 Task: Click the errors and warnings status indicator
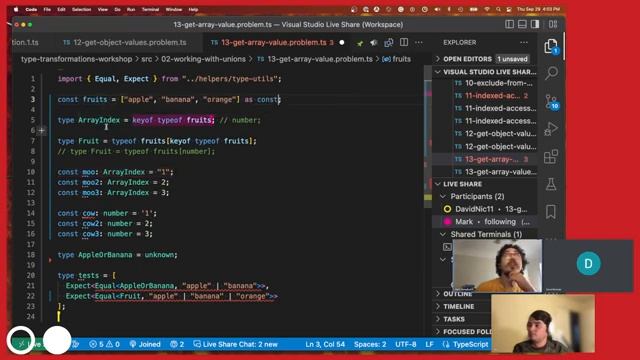[104, 344]
